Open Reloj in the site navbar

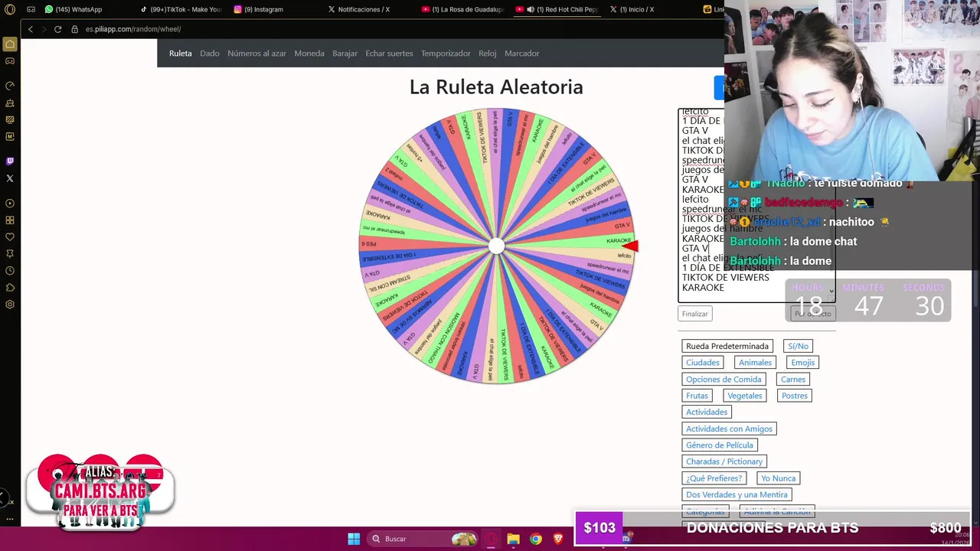[488, 54]
